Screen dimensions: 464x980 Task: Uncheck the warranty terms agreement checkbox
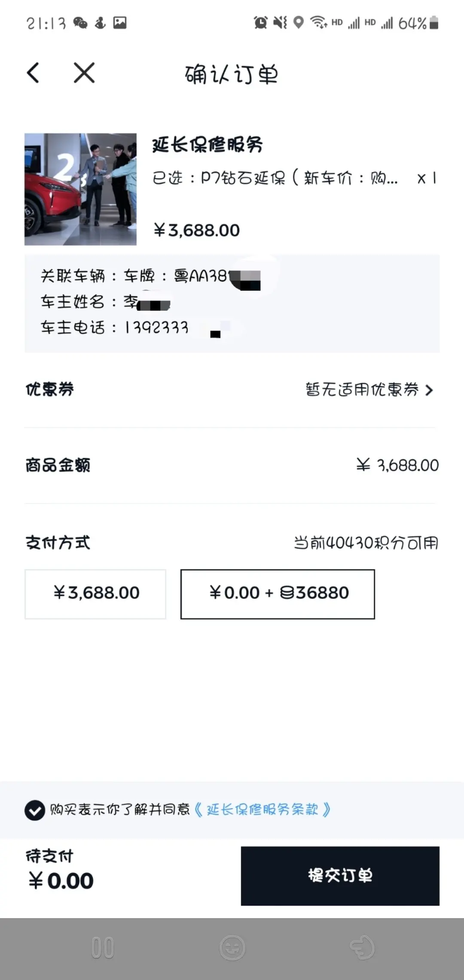tap(35, 811)
